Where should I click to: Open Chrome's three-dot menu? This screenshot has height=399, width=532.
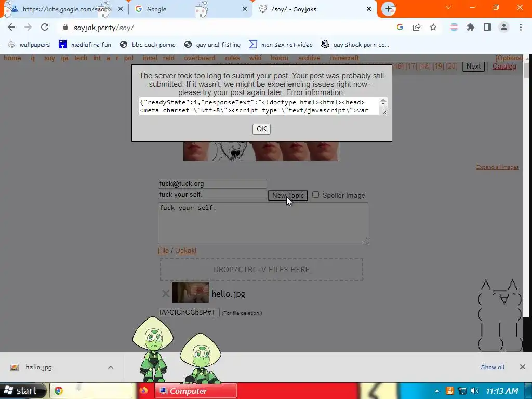pos(521,27)
